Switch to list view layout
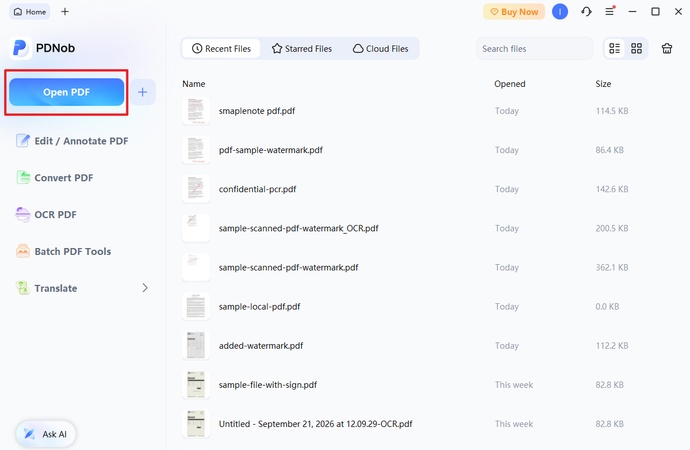 pos(614,48)
